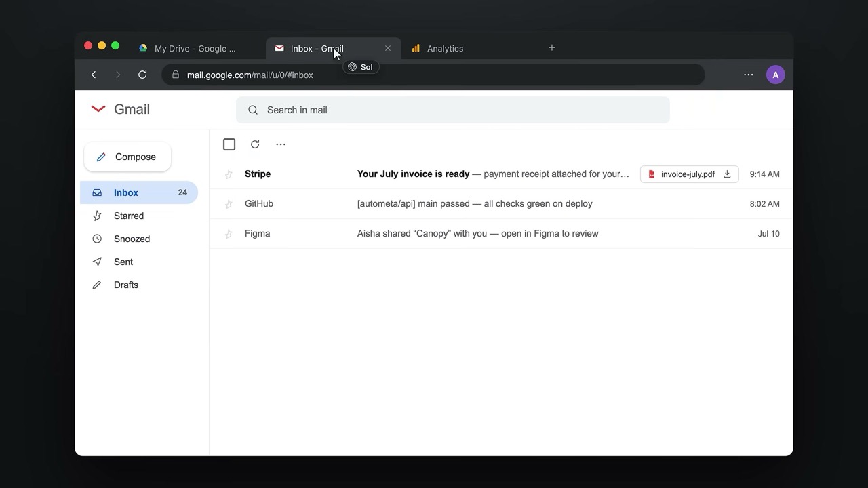Open the GitHub main passed email

pyautogui.click(x=501, y=204)
